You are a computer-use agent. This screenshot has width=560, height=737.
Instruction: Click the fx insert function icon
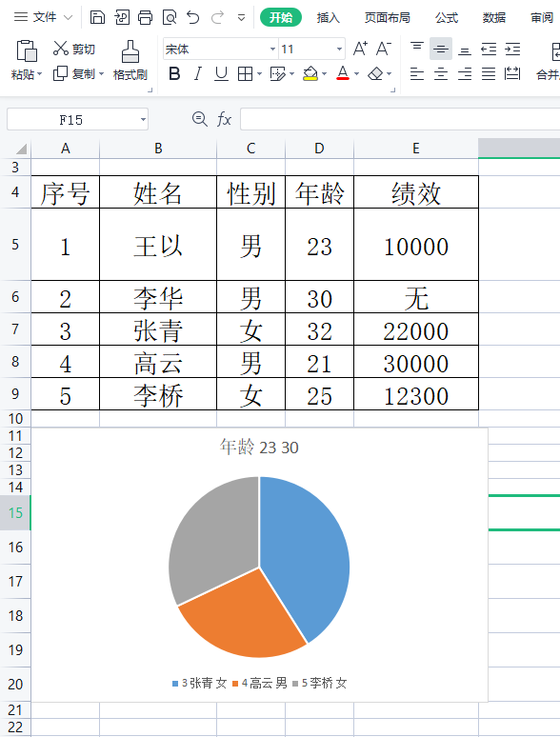[224, 119]
